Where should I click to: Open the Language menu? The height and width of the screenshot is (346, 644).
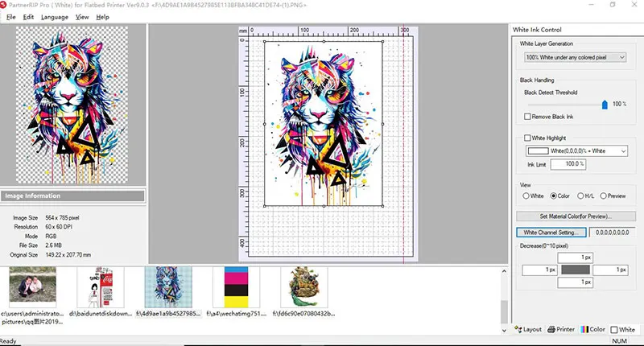tap(55, 17)
